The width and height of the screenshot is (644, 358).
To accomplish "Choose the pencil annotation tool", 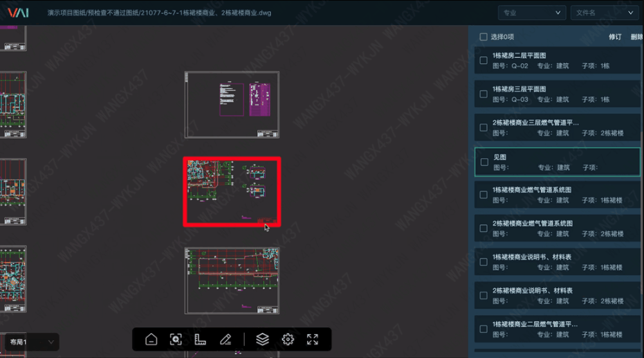I will (225, 339).
